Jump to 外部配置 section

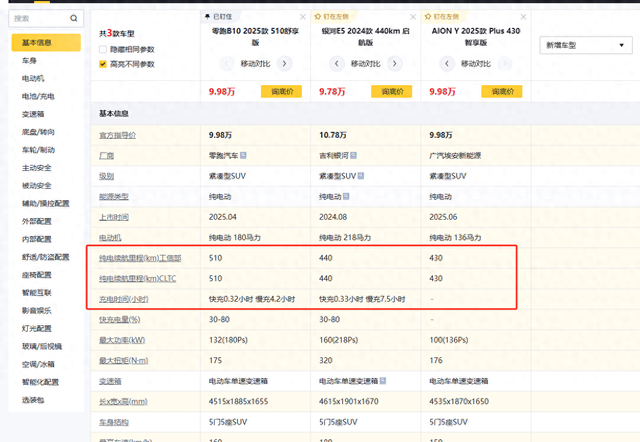click(x=37, y=221)
